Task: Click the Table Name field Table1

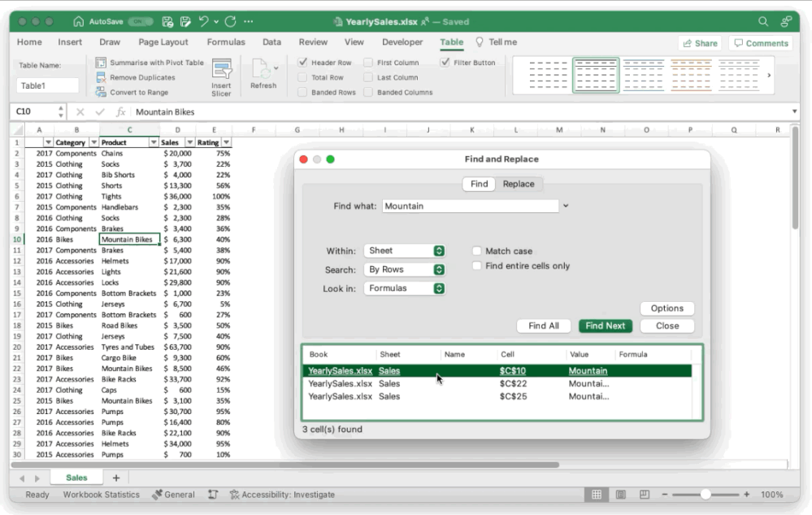Action: 47,85
